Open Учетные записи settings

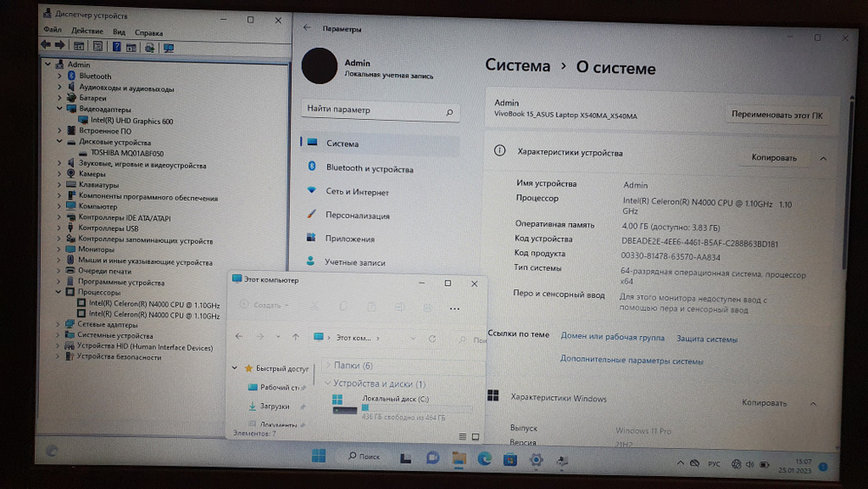(355, 262)
